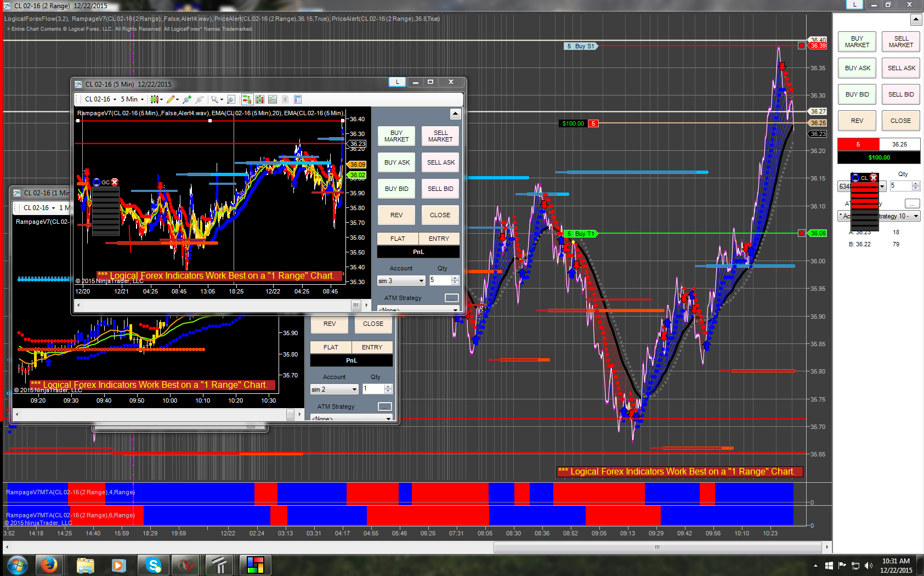Open the sim 3 account dropdown
924x576 pixels.
click(401, 281)
